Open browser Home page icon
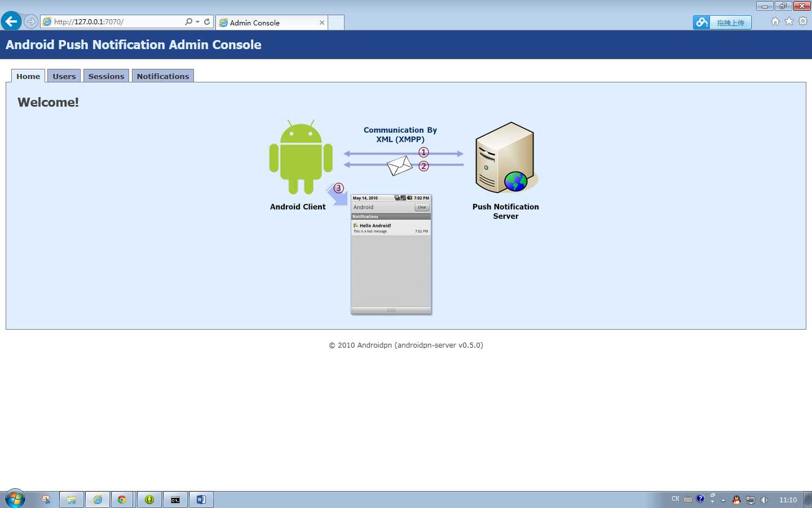 (775, 21)
